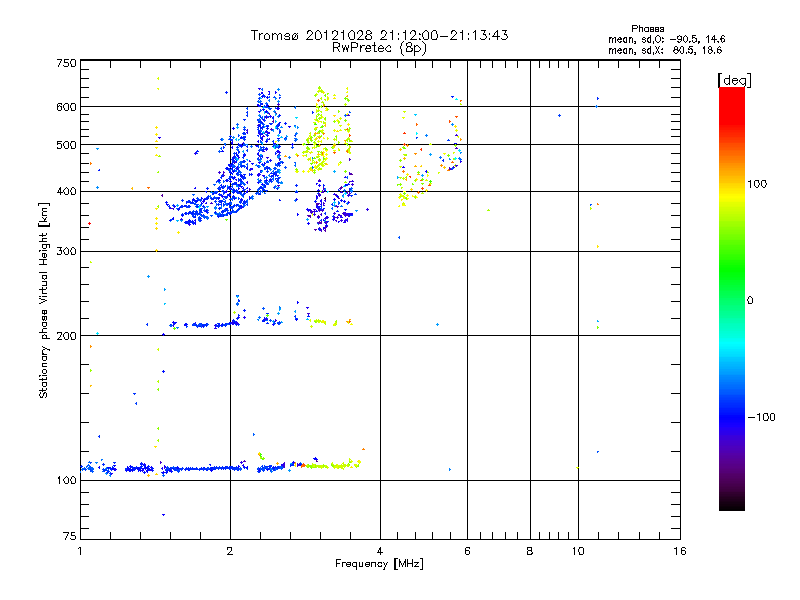Click colorbar tick label '100'
800x600 pixels.
click(757, 184)
